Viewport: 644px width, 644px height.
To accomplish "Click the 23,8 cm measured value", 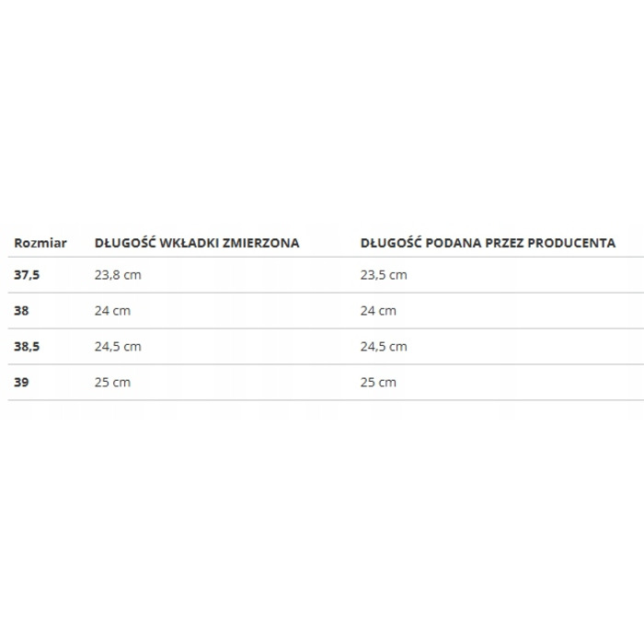I will (118, 275).
